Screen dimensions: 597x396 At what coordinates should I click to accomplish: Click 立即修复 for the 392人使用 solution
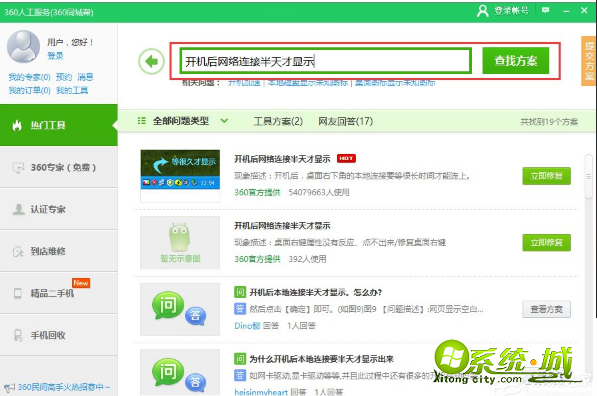point(546,242)
